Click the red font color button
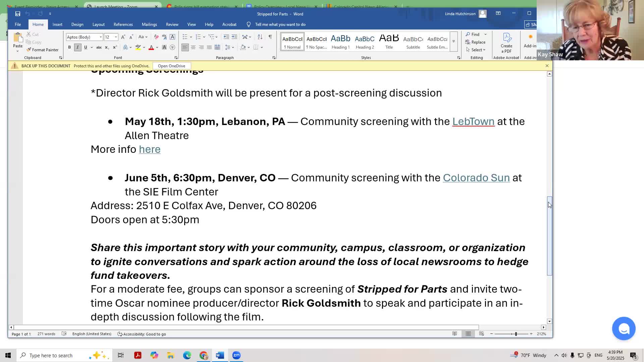 coord(151,47)
